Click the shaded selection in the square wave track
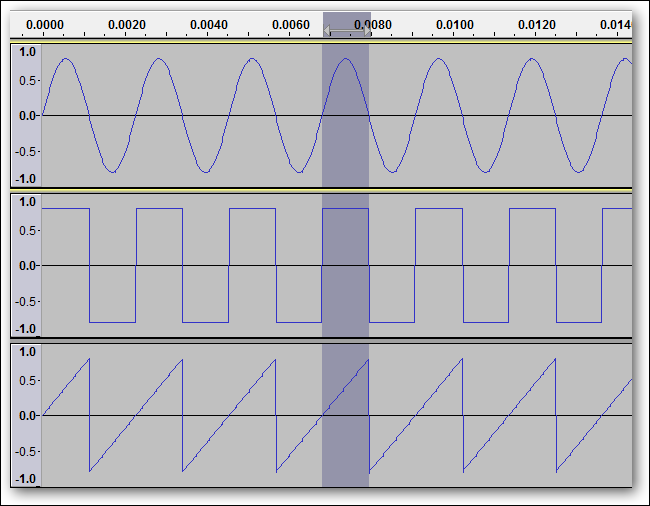 click(345, 266)
